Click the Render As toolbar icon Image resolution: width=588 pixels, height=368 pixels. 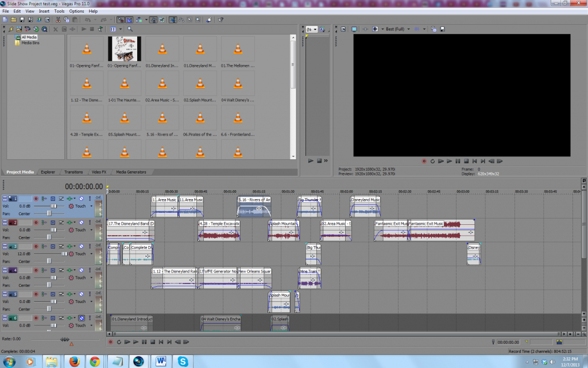click(x=39, y=20)
